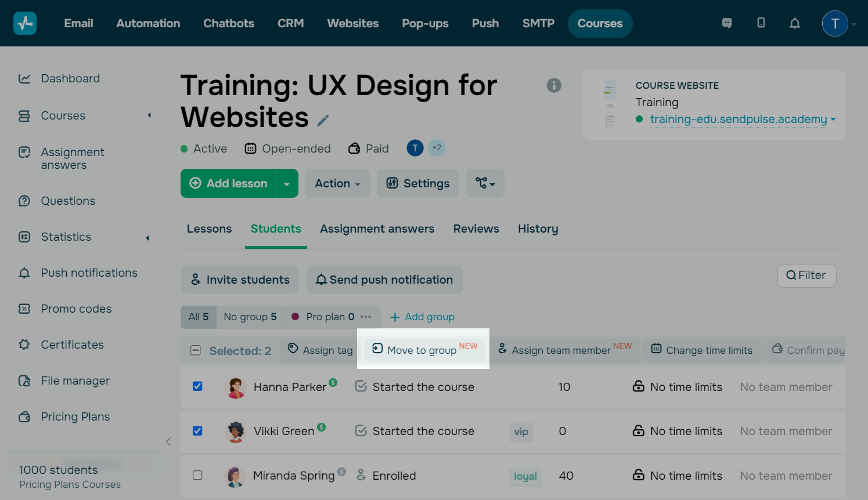
Task: Select the Pro plan group color dot
Action: 295,317
